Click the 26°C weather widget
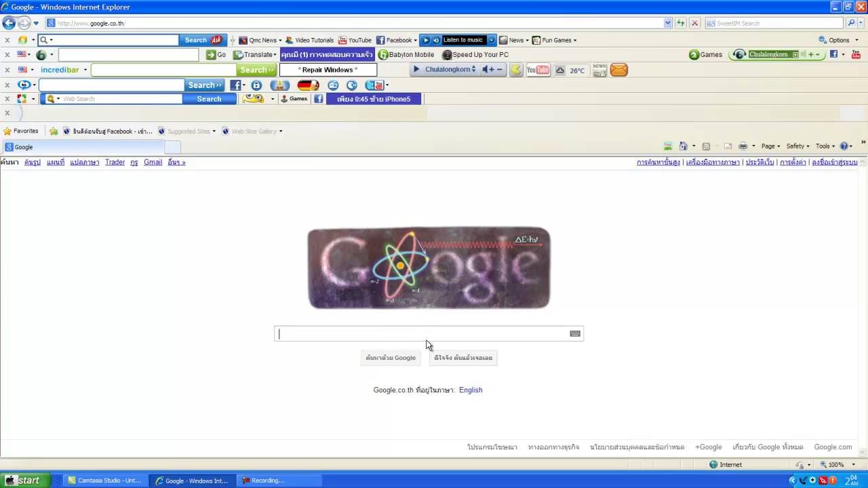Screen dimensions: 868x488 [570, 70]
